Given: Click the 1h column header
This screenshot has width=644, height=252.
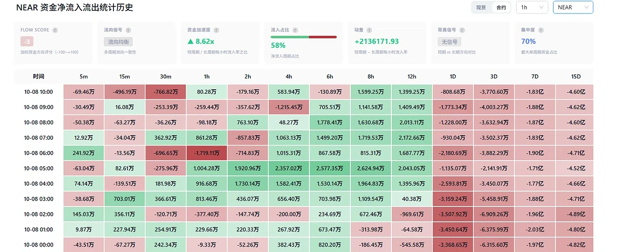Looking at the screenshot, I should pos(207,77).
